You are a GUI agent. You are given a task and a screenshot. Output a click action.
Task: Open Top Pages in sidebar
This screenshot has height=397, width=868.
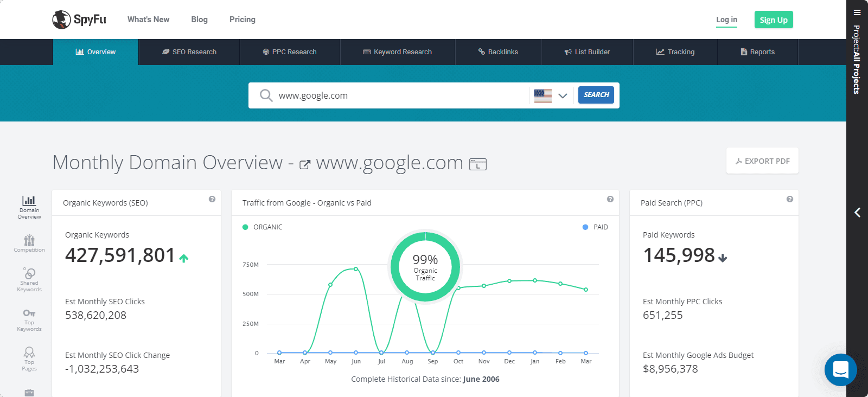pos(29,359)
